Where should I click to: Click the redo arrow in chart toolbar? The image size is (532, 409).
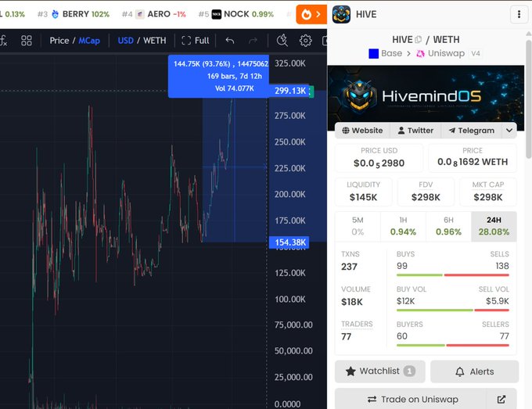pos(253,41)
